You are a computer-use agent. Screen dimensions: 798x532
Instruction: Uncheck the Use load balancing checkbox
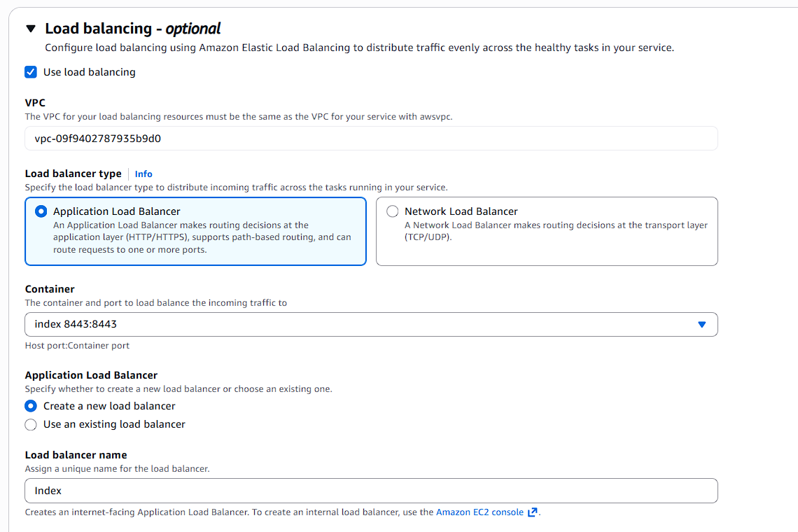[31, 72]
